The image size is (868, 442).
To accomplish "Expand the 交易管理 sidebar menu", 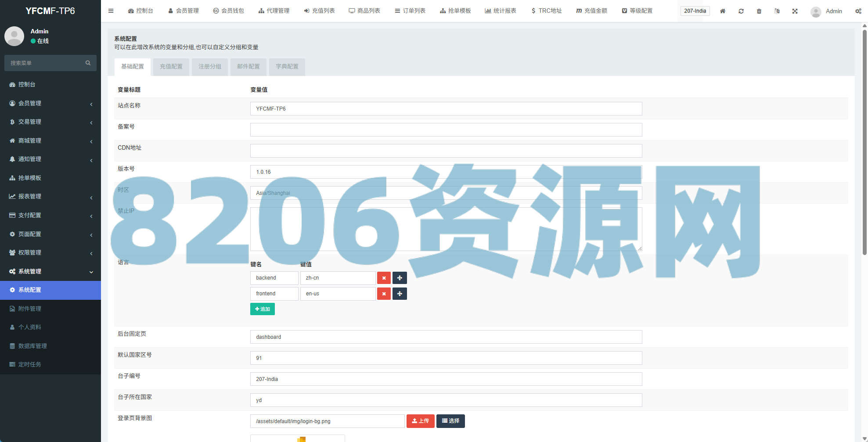I will coord(50,122).
